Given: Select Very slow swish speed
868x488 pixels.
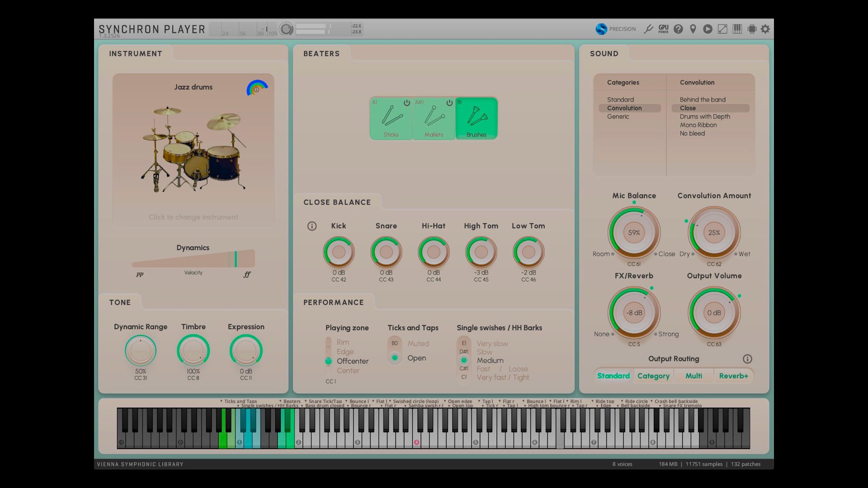Looking at the screenshot, I should [x=492, y=343].
